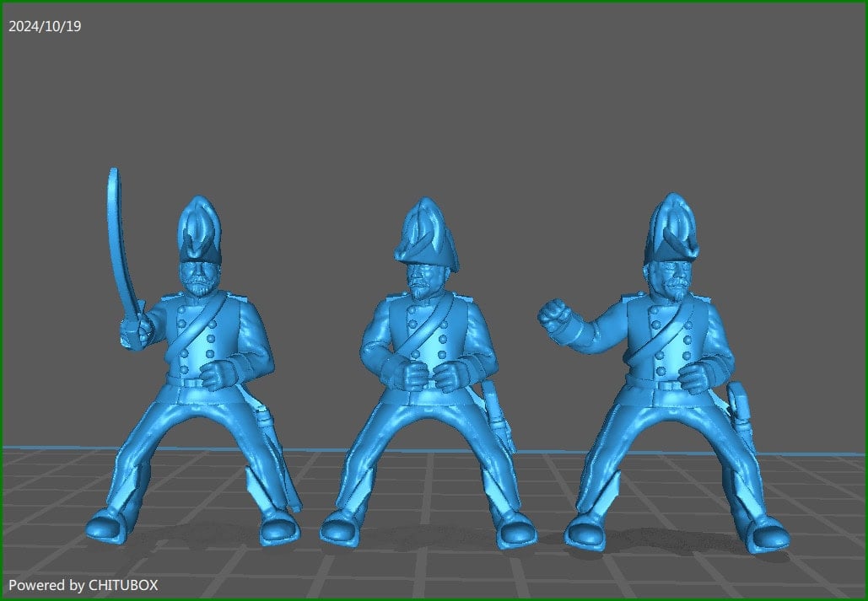Select the middle soldier's clasped hands

[x=425, y=373]
